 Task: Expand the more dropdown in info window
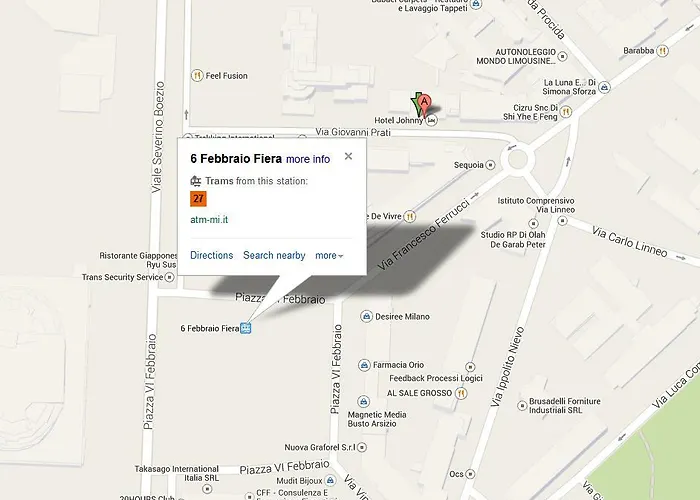tap(329, 256)
